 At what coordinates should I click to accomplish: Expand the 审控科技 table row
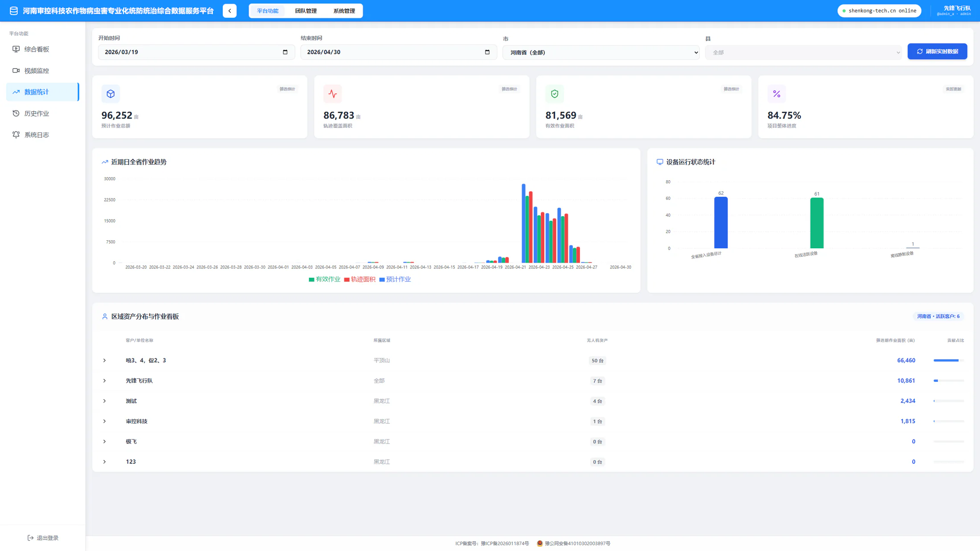point(105,421)
